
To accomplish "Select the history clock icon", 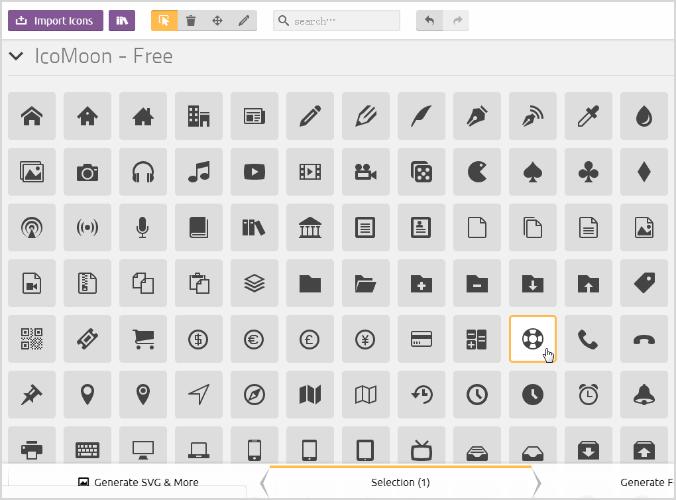I will tap(421, 394).
